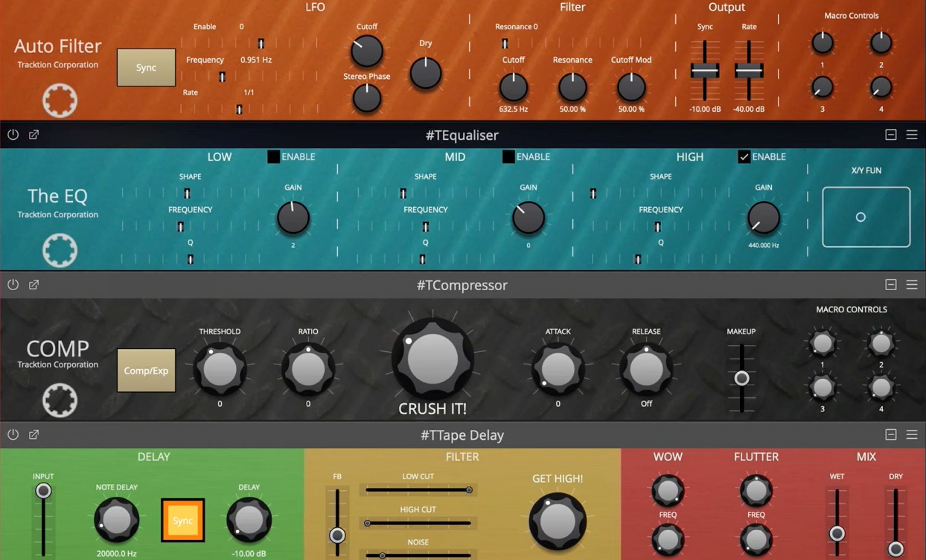Viewport: 926px width, 560px height.
Task: Open the #TTape Delay hamburger menu
Action: 912,434
